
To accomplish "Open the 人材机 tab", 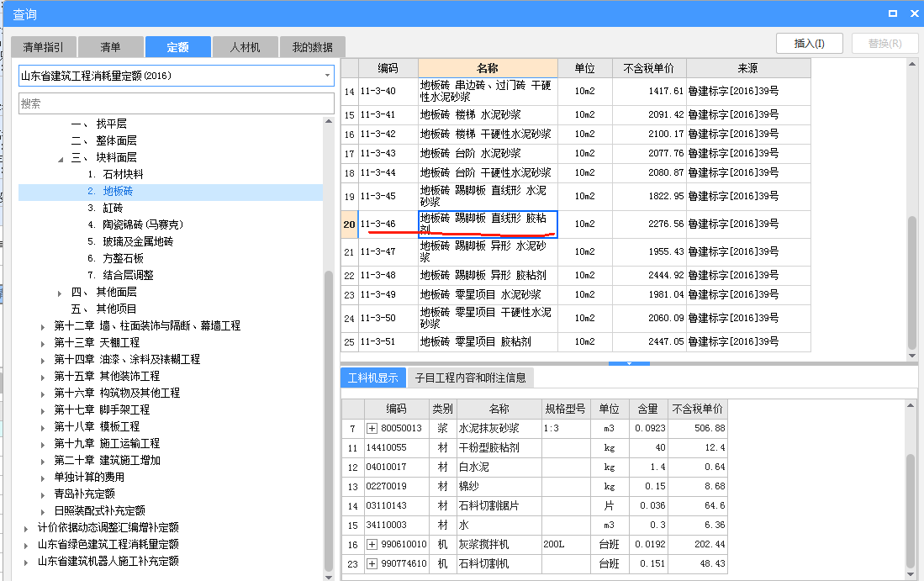I will (246, 47).
